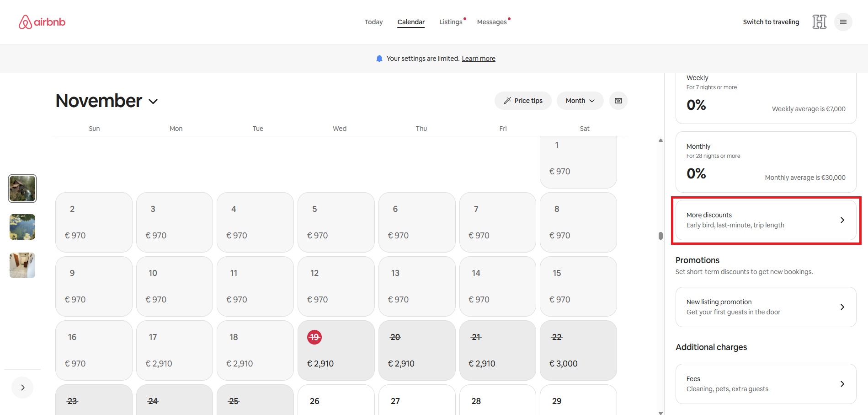
Task: Open the Messages tab
Action: (x=492, y=22)
